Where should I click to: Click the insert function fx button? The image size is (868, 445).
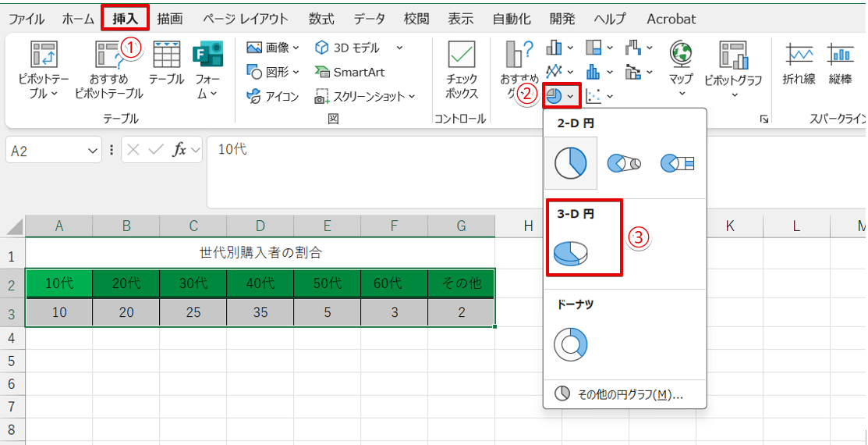click(x=179, y=150)
